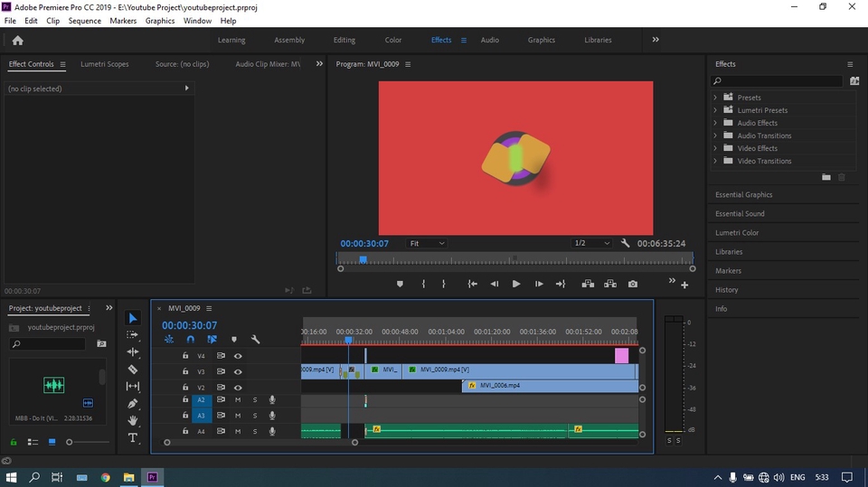This screenshot has width=868, height=487.
Task: Expand the Video Effects folder
Action: pos(715,148)
